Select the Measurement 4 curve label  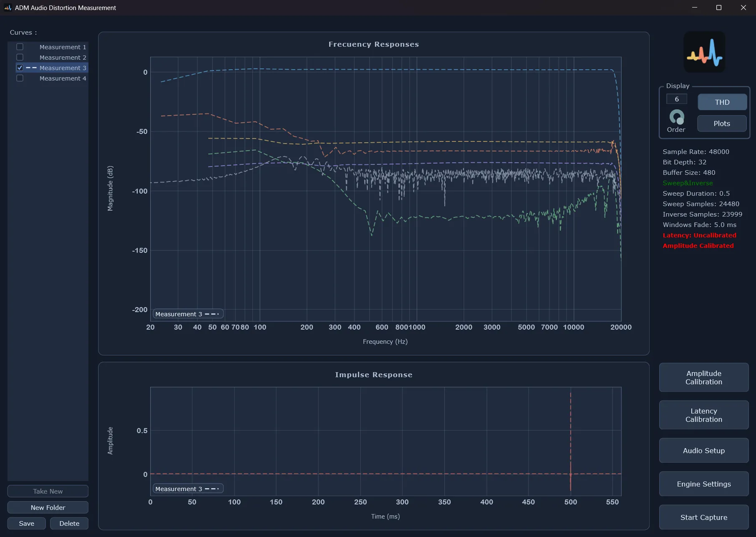click(x=63, y=78)
